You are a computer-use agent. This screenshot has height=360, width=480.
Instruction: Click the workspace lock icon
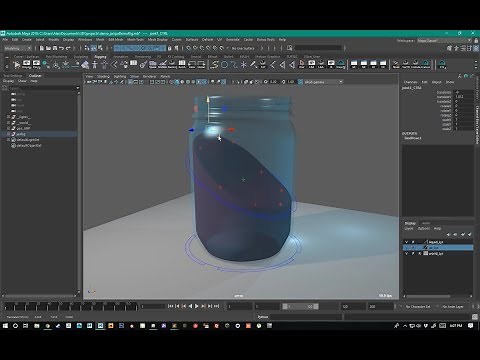pyautogui.click(x=476, y=40)
